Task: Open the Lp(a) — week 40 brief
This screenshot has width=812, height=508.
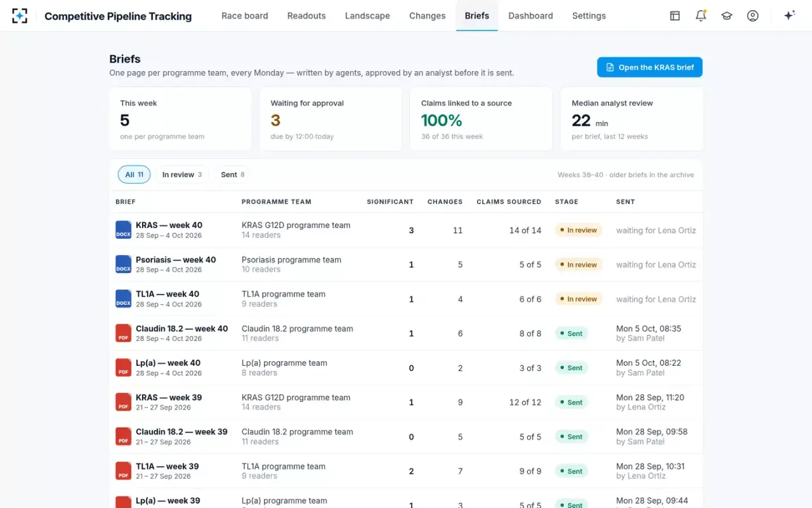Action: click(x=168, y=363)
